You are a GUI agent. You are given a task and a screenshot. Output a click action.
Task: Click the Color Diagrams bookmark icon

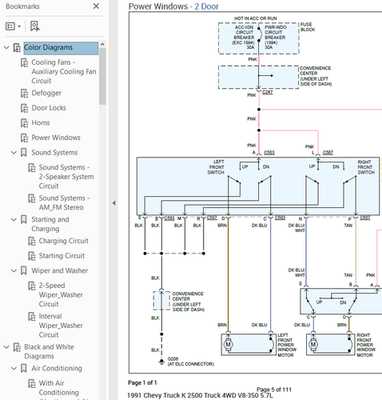coord(17,48)
